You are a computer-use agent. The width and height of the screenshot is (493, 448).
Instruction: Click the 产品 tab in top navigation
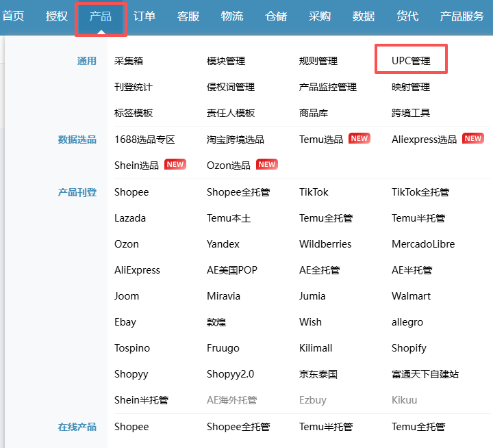[100, 16]
